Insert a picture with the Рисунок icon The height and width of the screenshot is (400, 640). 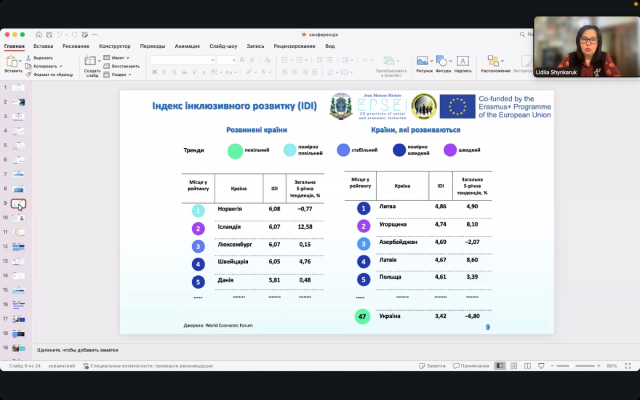[424, 61]
